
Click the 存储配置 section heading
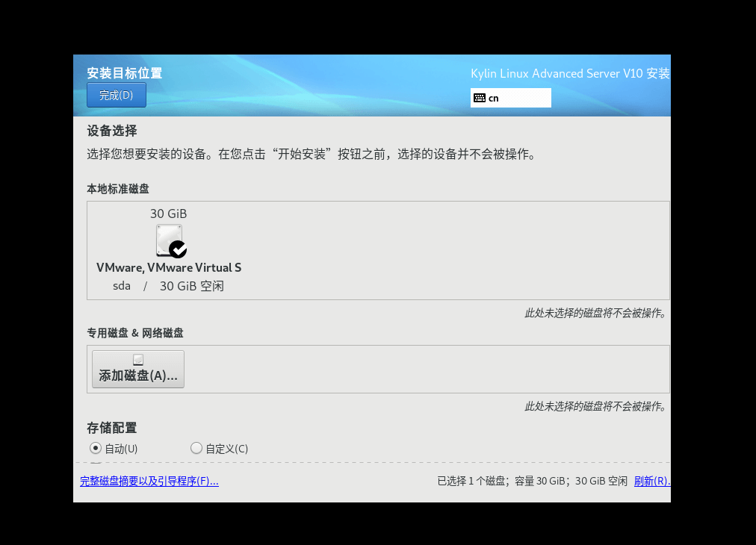(x=112, y=428)
